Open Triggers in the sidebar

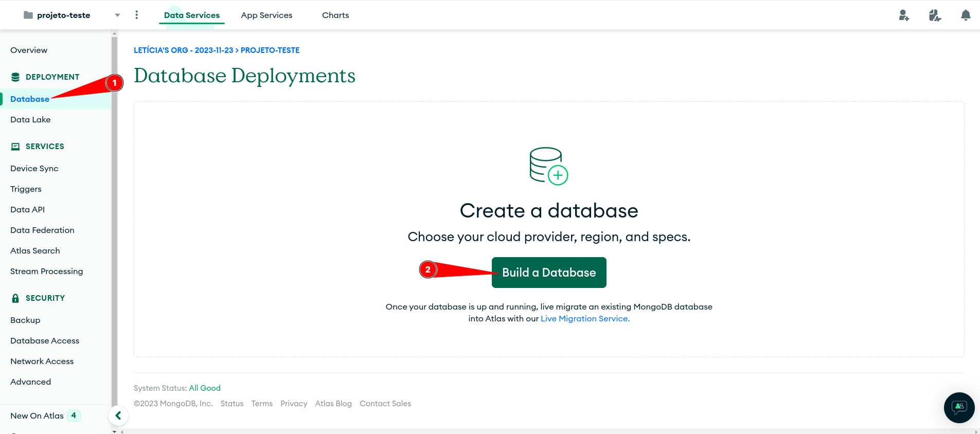26,189
